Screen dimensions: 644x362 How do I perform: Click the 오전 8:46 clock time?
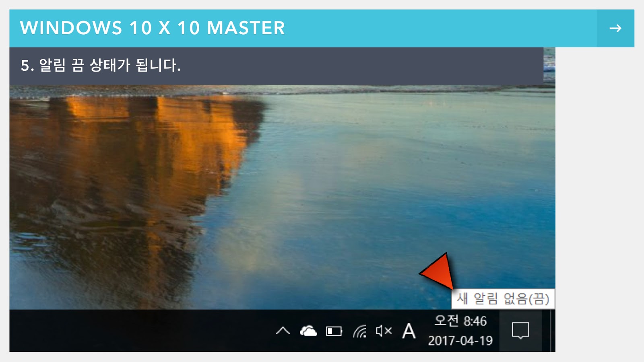(460, 321)
